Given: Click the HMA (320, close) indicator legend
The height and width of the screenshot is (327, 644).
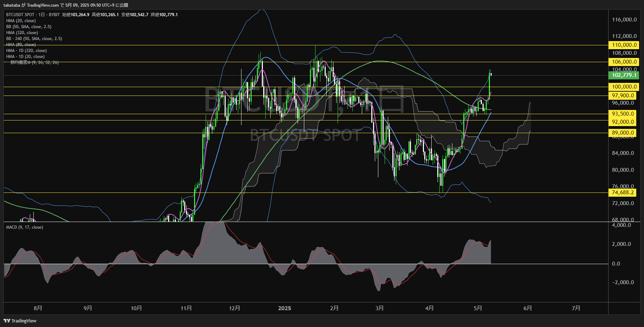Looking at the screenshot, I should (x=22, y=33).
